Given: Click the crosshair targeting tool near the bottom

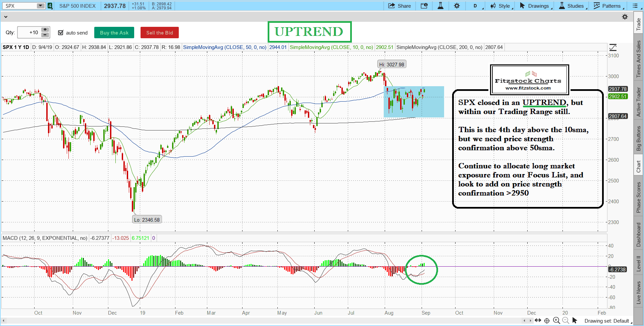Looking at the screenshot, I should click(x=547, y=321).
